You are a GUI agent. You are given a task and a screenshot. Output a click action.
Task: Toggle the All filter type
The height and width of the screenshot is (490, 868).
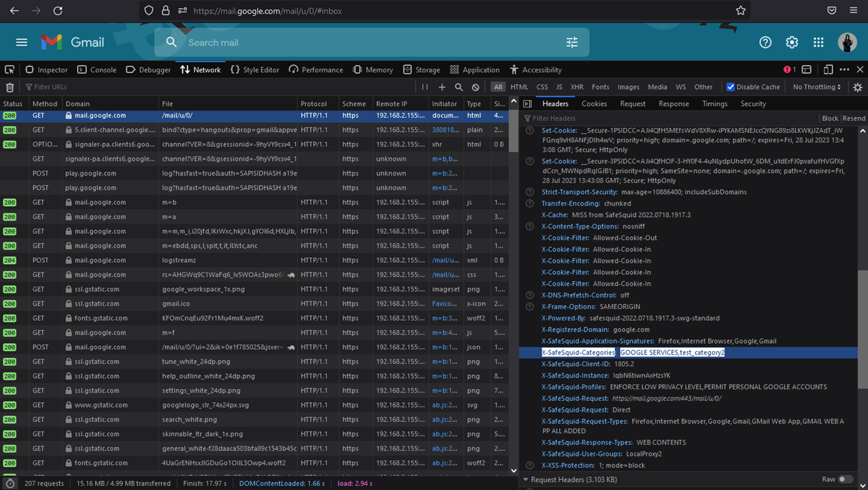(x=499, y=87)
